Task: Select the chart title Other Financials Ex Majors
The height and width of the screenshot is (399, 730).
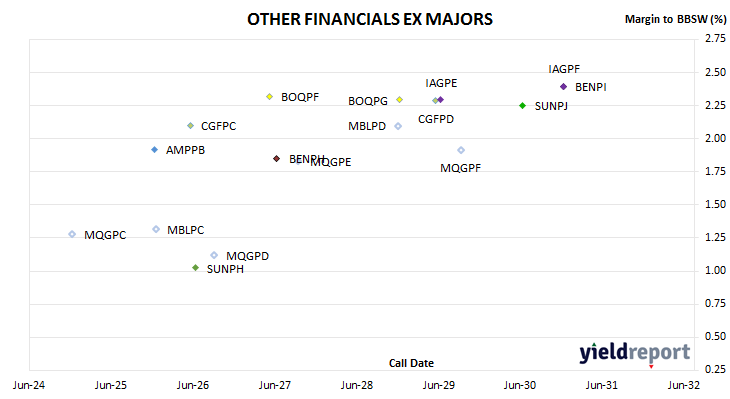Action: [x=370, y=19]
